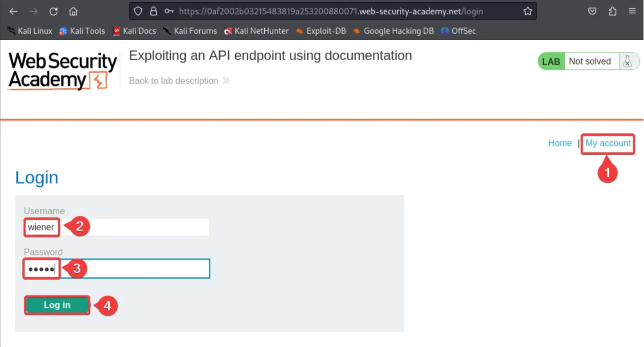Reload the current page
The image size is (644, 347).
coord(53,11)
